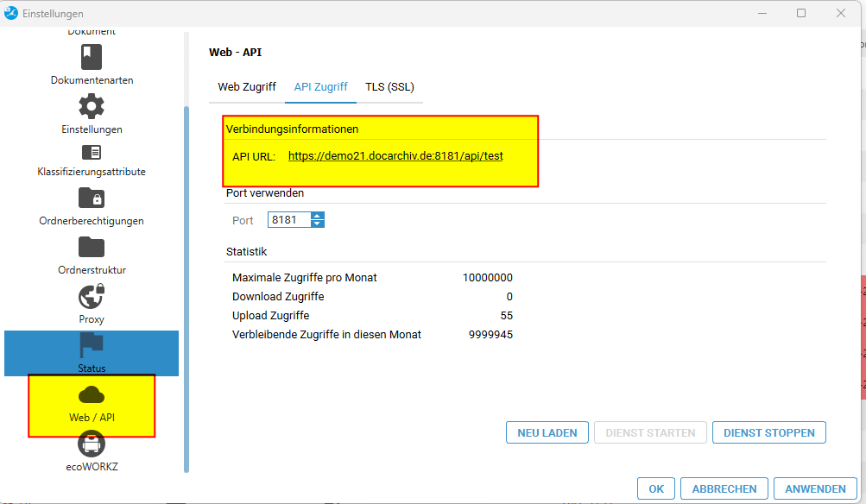Switch to the API Zugriff tab

[x=321, y=87]
